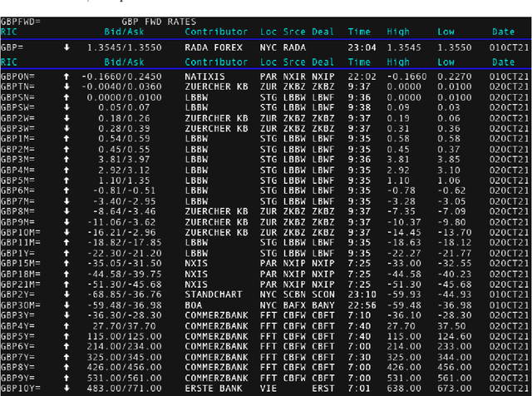
Task: Click the up arrow on GBPON= row
Action: click(x=68, y=76)
